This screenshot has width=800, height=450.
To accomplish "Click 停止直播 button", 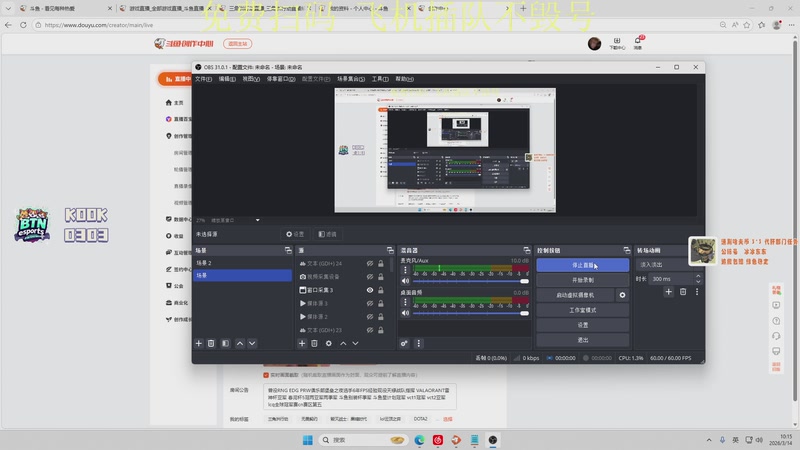I will coord(583,265).
